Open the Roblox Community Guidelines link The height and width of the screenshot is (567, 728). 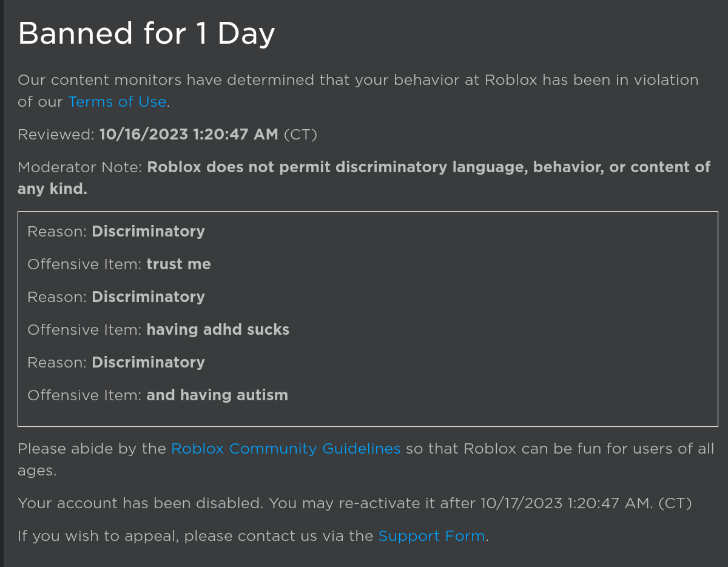point(286,449)
